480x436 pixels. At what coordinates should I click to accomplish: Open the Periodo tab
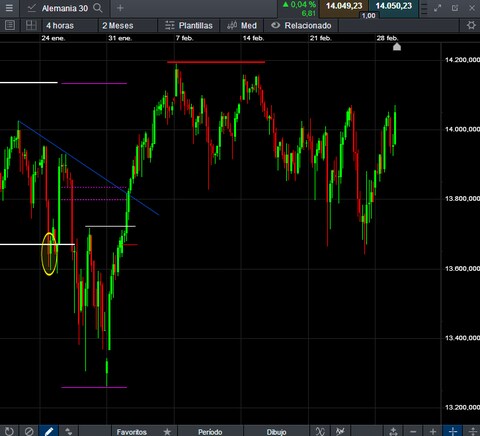(x=210, y=432)
